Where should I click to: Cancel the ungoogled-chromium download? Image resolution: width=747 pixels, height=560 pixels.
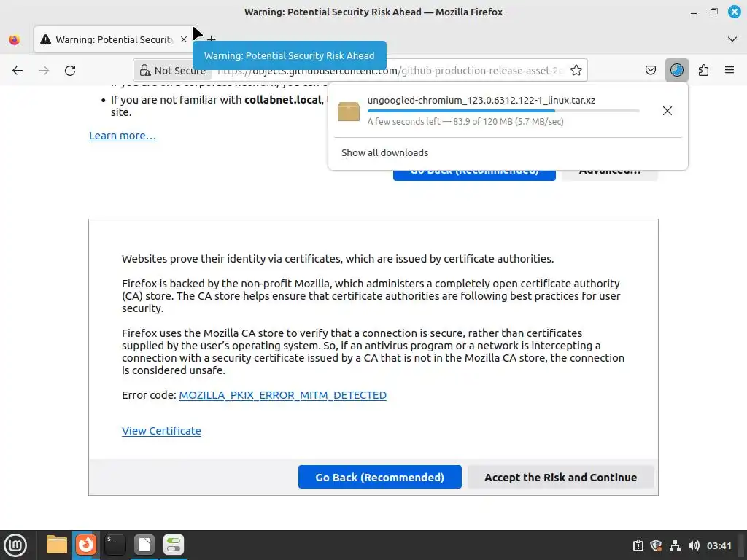coord(667,111)
